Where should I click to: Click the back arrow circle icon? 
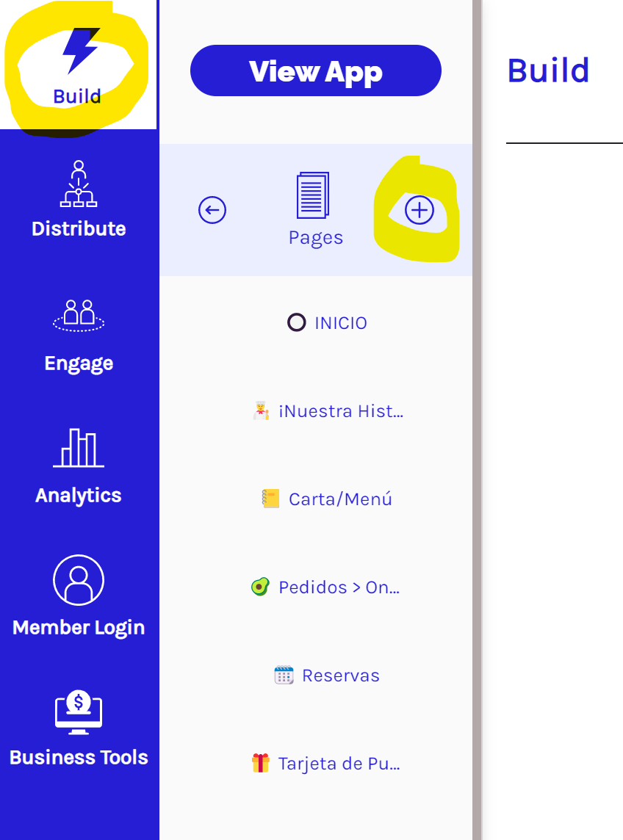[212, 210]
